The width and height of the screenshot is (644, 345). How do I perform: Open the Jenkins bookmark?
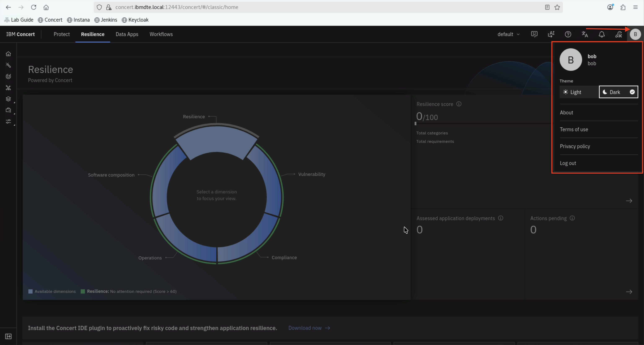106,20
